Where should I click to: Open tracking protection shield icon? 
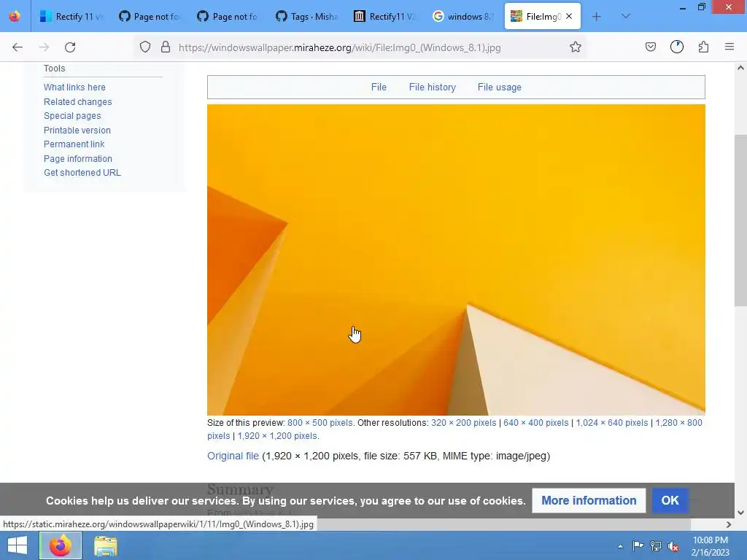(x=145, y=47)
